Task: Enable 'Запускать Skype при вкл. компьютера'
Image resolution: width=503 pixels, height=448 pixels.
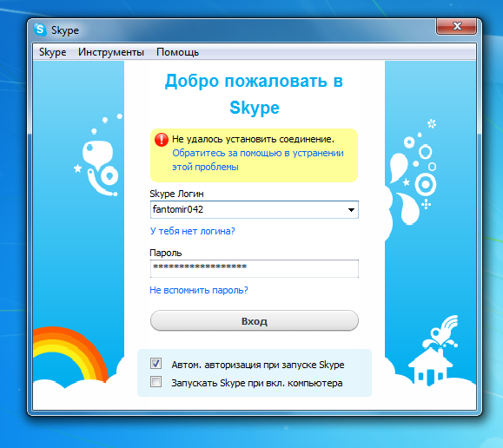Action: pyautogui.click(x=156, y=382)
